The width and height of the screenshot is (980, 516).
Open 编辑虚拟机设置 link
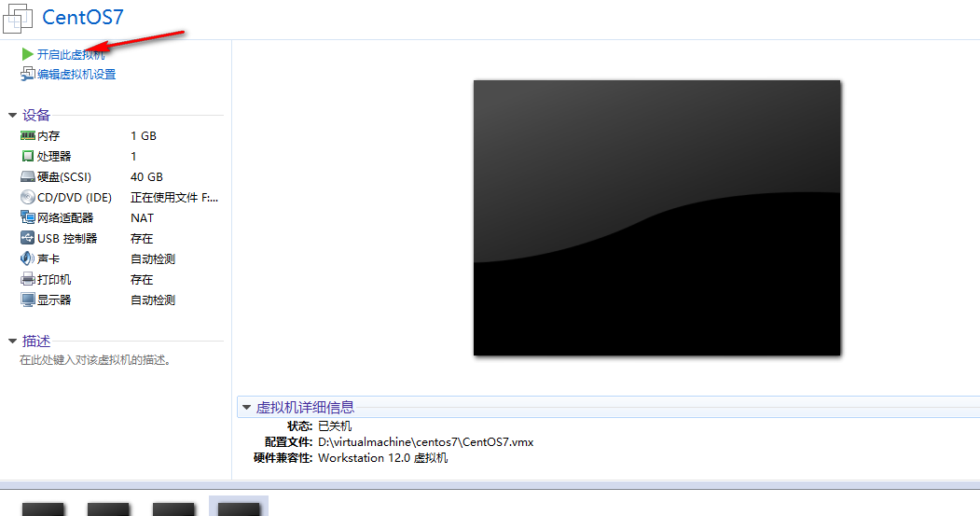point(76,75)
